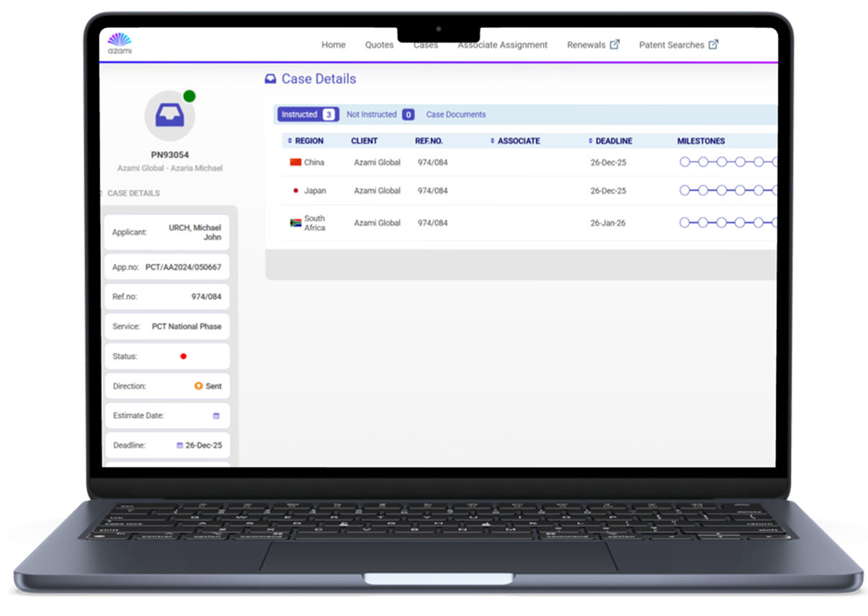Screen dimensions: 868x616
Task: Click the case inbox tray avatar icon
Action: pos(170,116)
